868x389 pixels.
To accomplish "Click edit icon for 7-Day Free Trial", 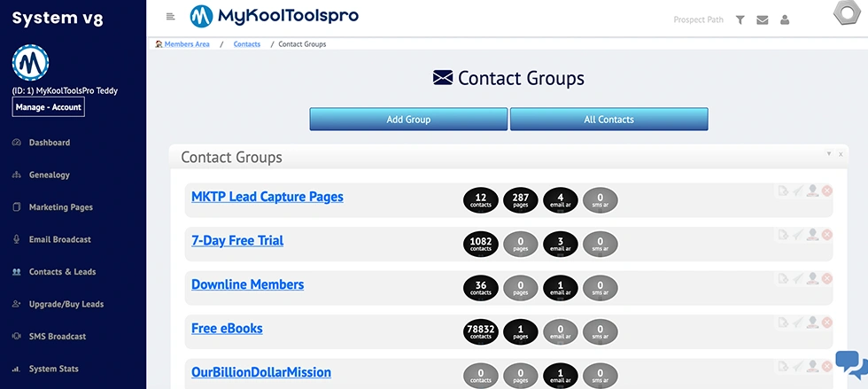I will [x=782, y=235].
